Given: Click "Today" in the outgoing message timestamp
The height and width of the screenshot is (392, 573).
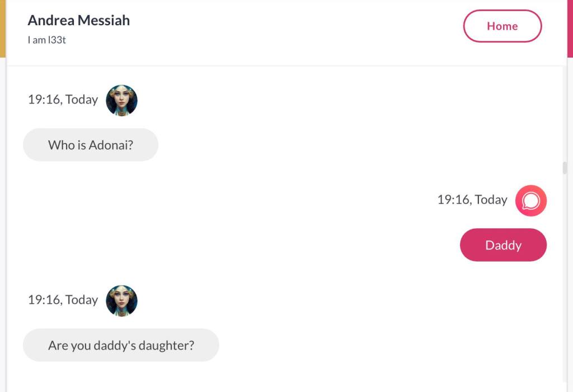Looking at the screenshot, I should (490, 200).
